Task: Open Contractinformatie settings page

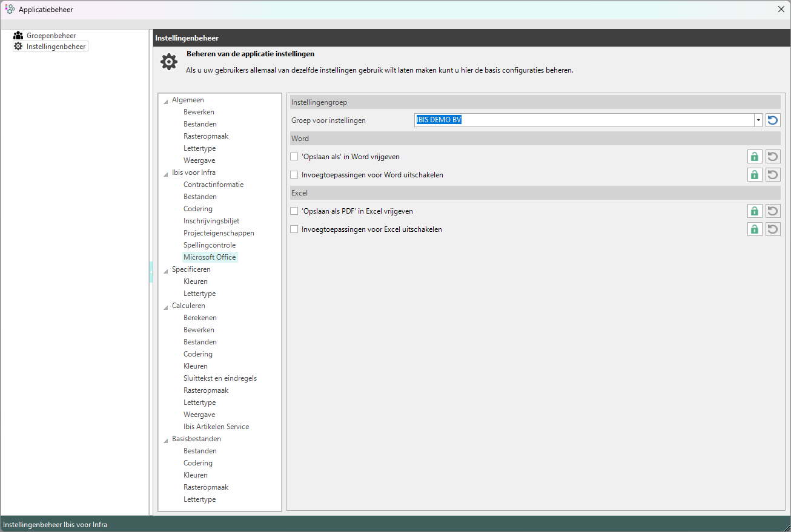Action: pos(213,185)
